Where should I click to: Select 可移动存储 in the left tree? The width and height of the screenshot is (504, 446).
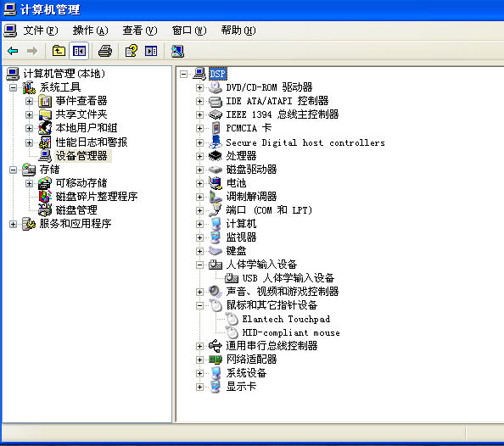81,183
